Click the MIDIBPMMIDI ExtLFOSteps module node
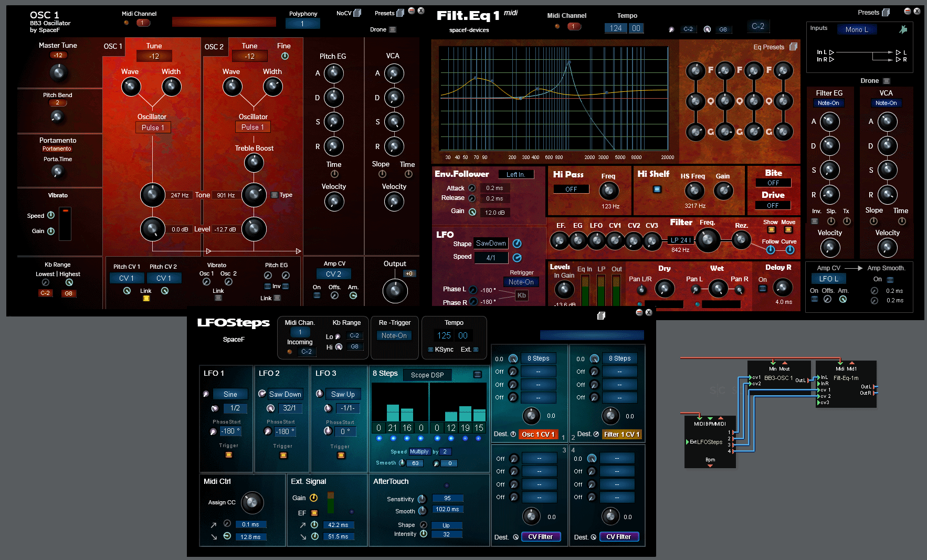This screenshot has width=927, height=560. [x=710, y=441]
